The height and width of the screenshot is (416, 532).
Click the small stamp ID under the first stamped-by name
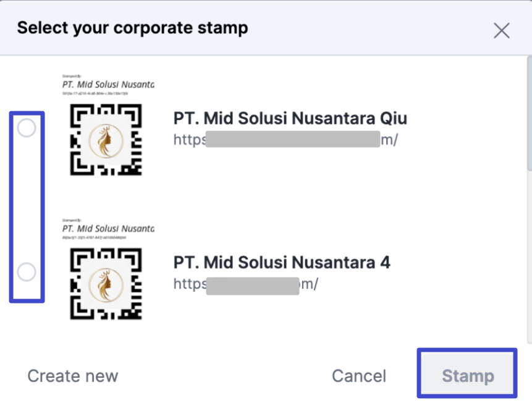click(95, 93)
